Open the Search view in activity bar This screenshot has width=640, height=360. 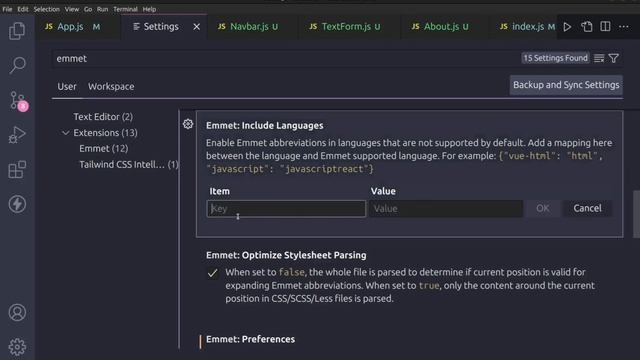point(17,65)
